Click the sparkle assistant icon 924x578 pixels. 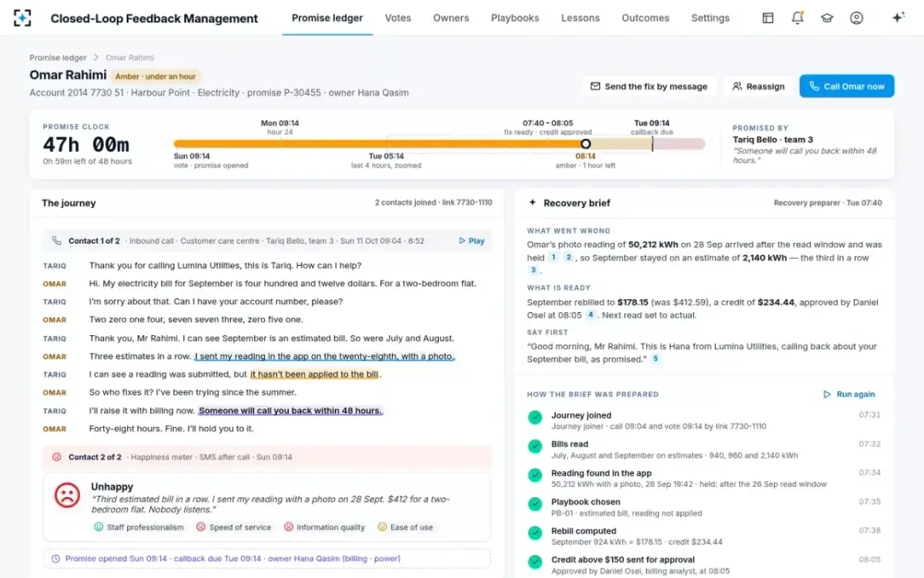[898, 18]
